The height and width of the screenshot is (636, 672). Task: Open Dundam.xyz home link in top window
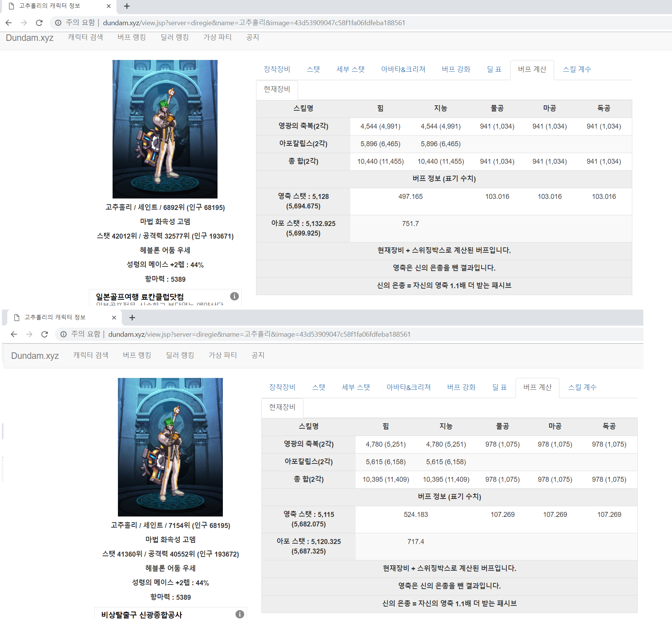point(29,38)
